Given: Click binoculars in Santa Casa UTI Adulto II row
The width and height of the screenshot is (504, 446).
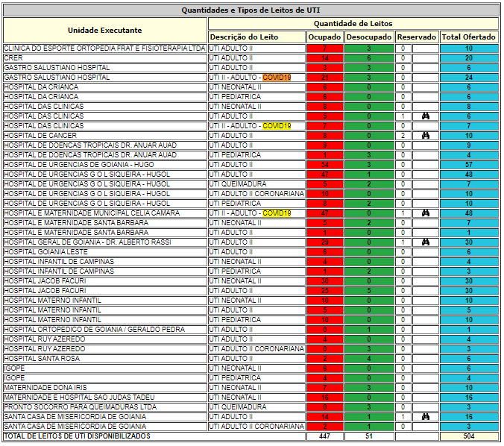Looking at the screenshot, I should pos(425,417).
